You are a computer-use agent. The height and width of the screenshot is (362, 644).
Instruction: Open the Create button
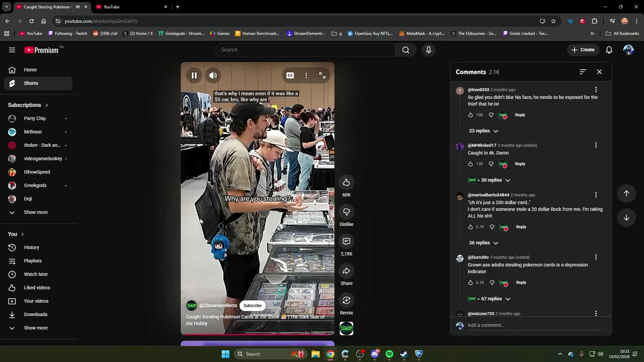tap(583, 50)
